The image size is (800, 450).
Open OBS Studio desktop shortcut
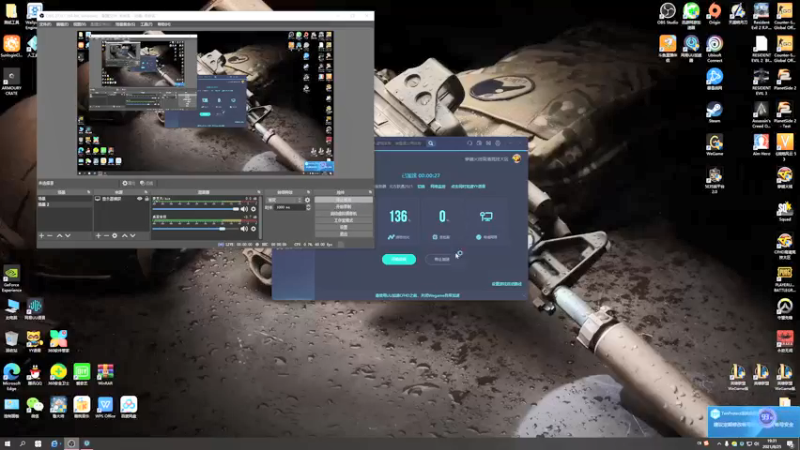[x=667, y=13]
